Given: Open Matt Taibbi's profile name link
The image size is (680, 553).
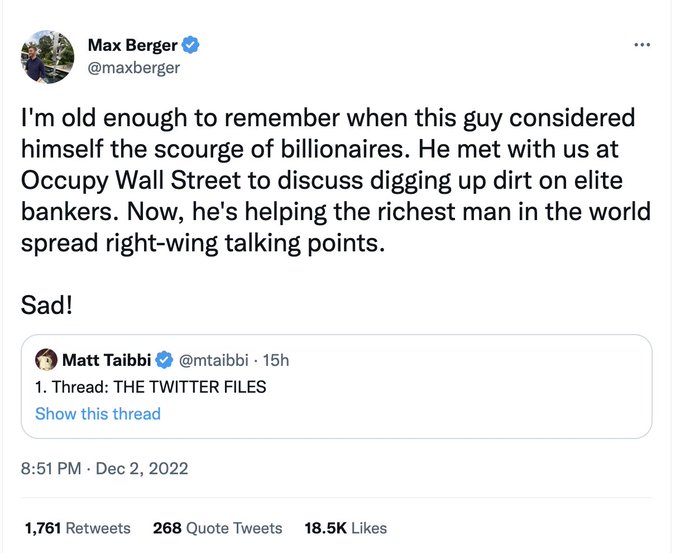Looking at the screenshot, I should (108, 360).
